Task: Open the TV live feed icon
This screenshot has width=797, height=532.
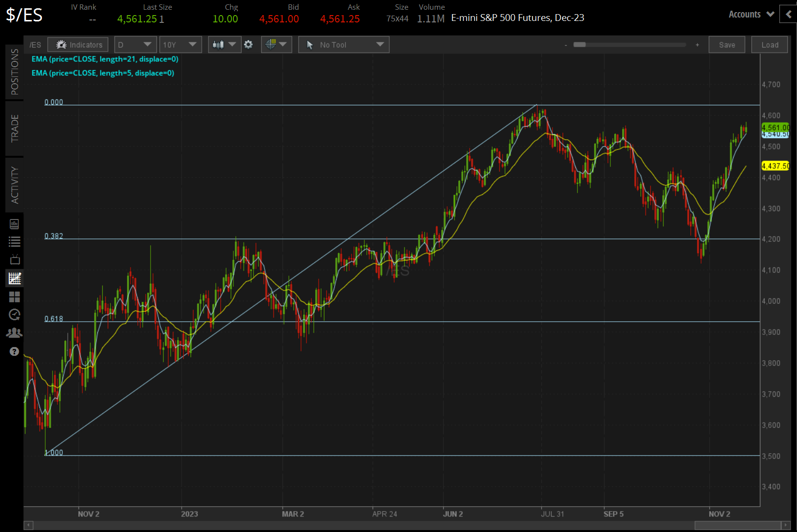Action: point(15,259)
